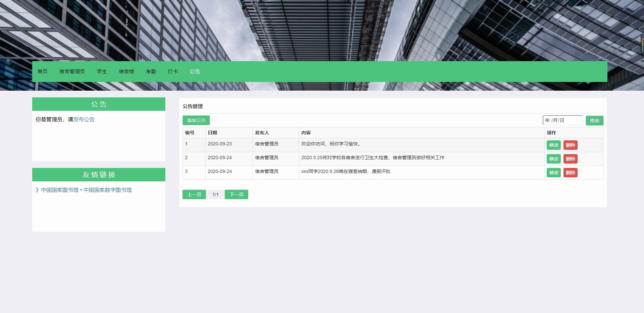Viewport: 644px width, 313px height.
Task: Go to next page with 下一页
Action: [236, 194]
